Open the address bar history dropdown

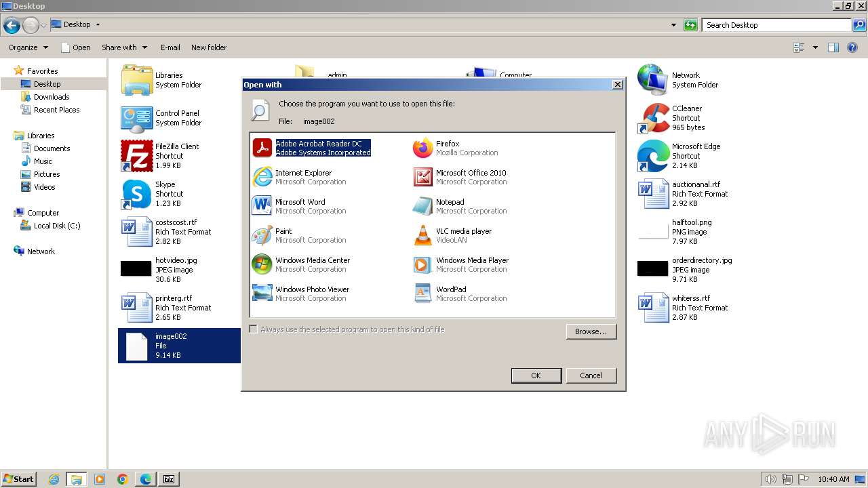click(673, 25)
